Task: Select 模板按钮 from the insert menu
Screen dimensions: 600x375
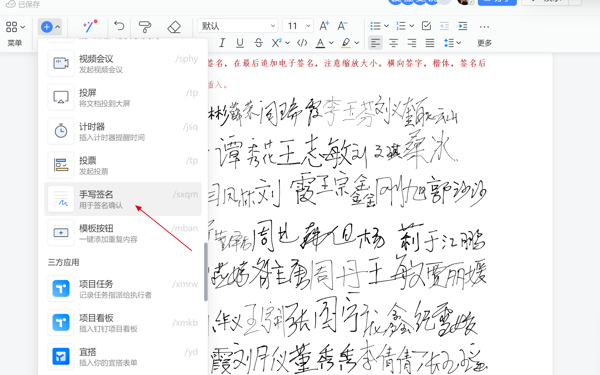Action: tap(123, 233)
